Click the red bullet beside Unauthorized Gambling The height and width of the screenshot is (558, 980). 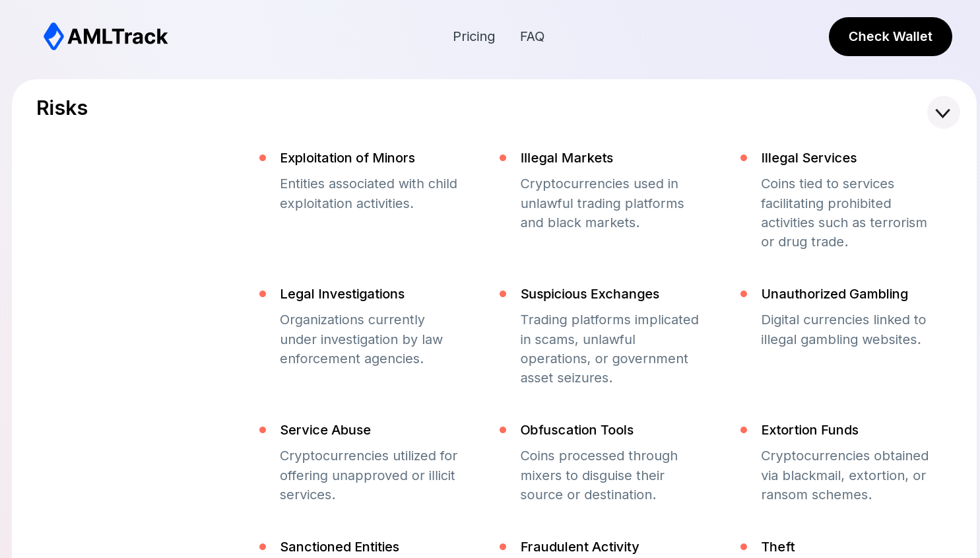pos(744,294)
